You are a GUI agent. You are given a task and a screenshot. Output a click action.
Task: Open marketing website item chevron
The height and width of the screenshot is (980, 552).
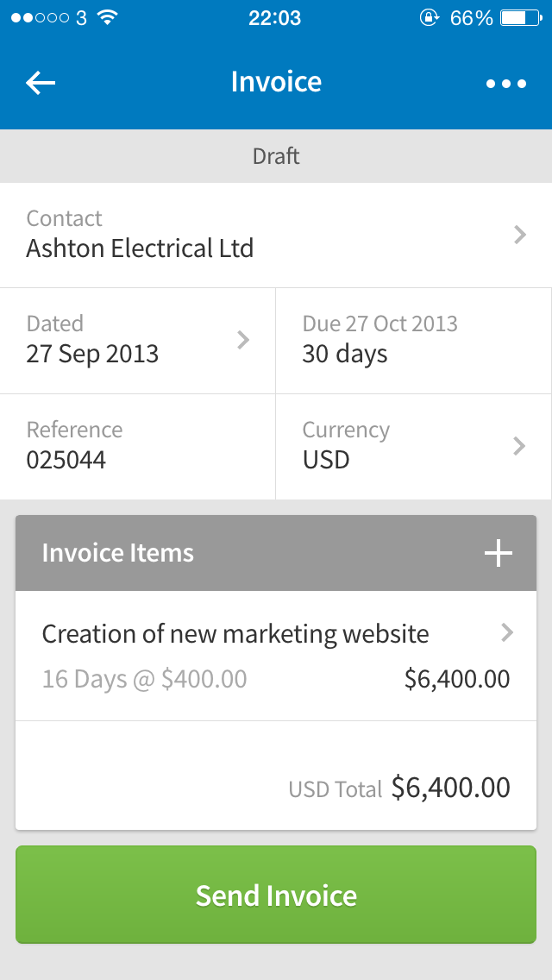[507, 633]
